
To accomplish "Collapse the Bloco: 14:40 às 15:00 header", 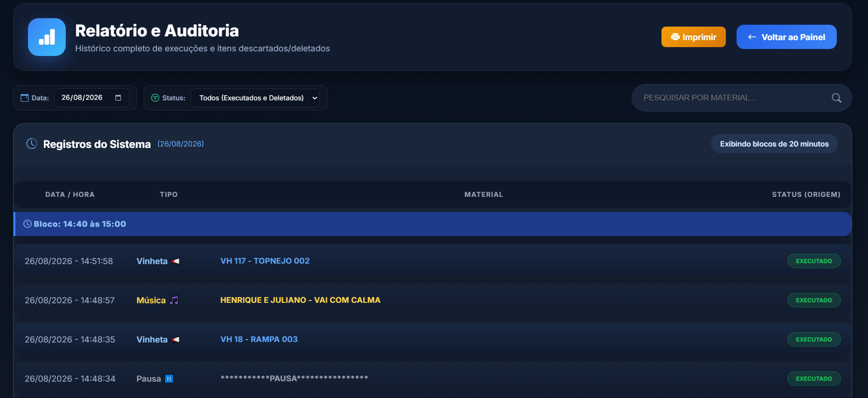I will click(433, 224).
